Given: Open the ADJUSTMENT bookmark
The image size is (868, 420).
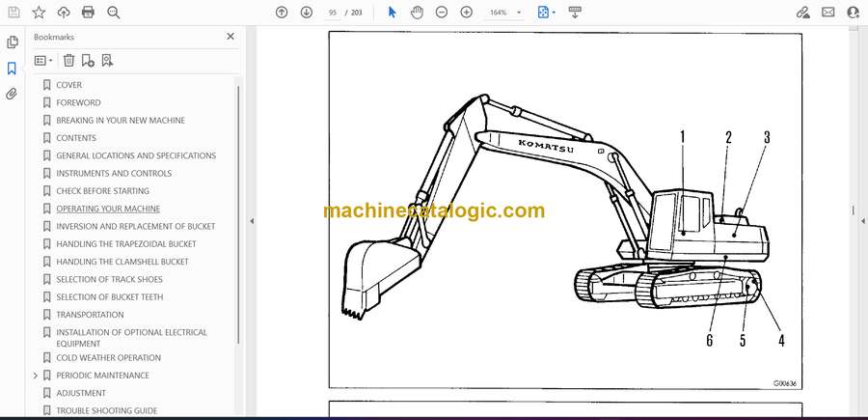Looking at the screenshot, I should click(81, 393).
